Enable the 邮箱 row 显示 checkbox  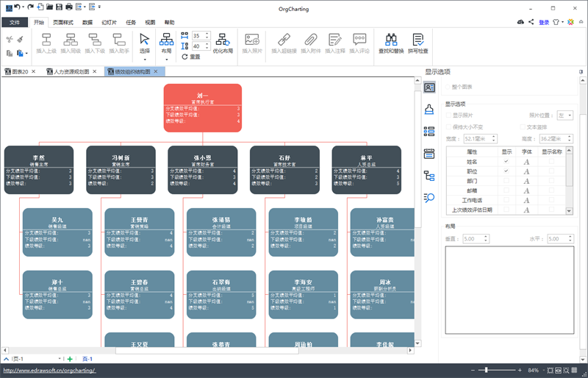tap(506, 190)
